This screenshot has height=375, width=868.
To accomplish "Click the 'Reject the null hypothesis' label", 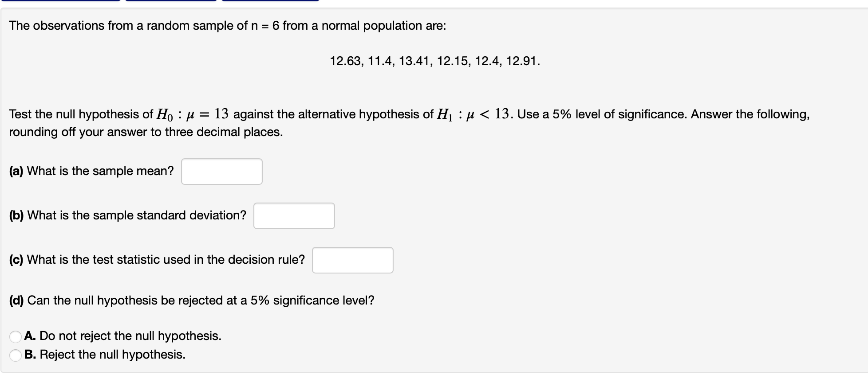I will click(104, 354).
